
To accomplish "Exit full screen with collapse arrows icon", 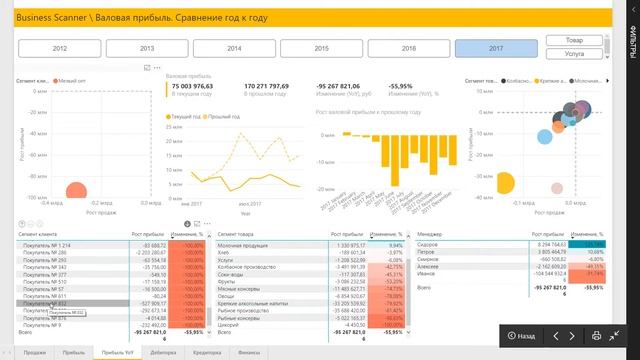I will [x=614, y=336].
